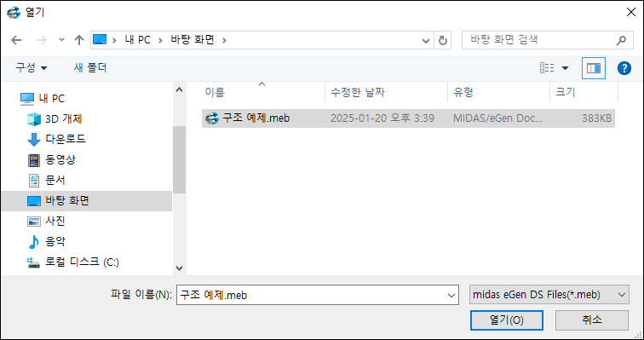This screenshot has width=644, height=340.
Task: Open 사진 in sidebar
Action: (x=46, y=222)
